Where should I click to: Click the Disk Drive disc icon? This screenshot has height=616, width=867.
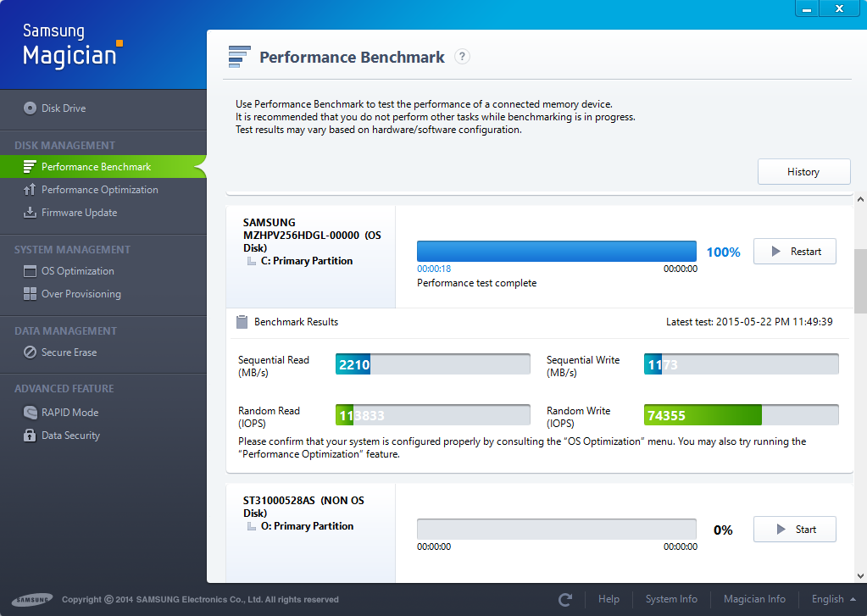tap(30, 108)
